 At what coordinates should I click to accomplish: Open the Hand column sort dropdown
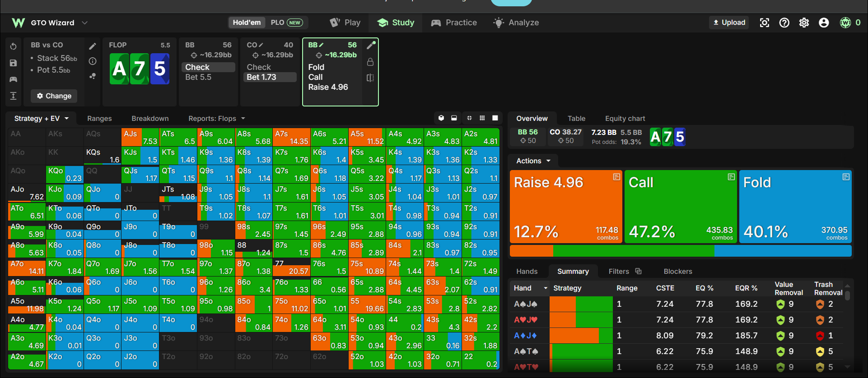point(546,288)
